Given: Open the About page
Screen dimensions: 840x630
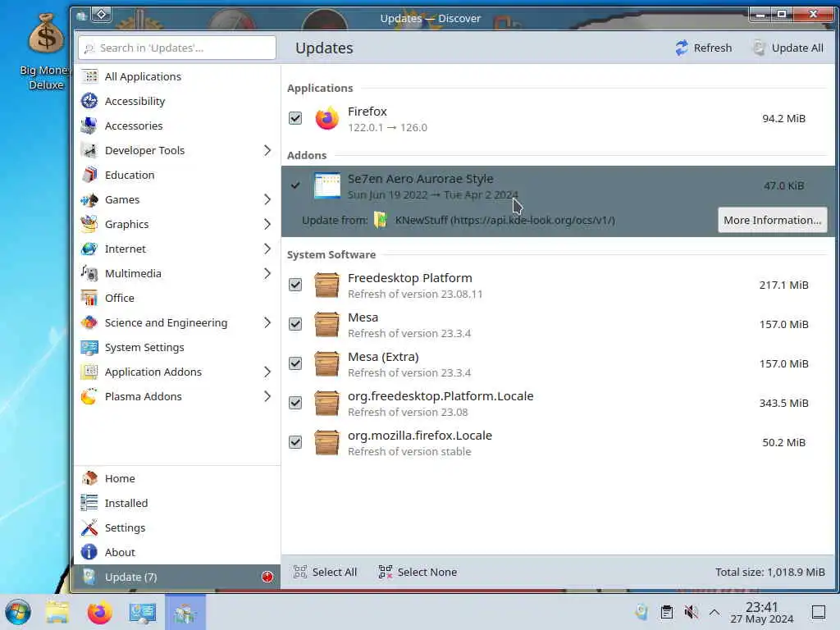Looking at the screenshot, I should click(177, 552).
